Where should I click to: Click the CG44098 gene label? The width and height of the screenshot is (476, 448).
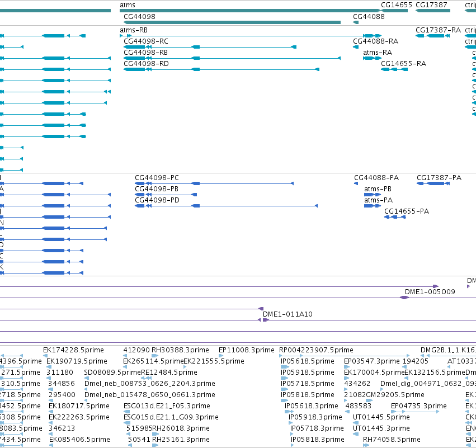coord(139,17)
